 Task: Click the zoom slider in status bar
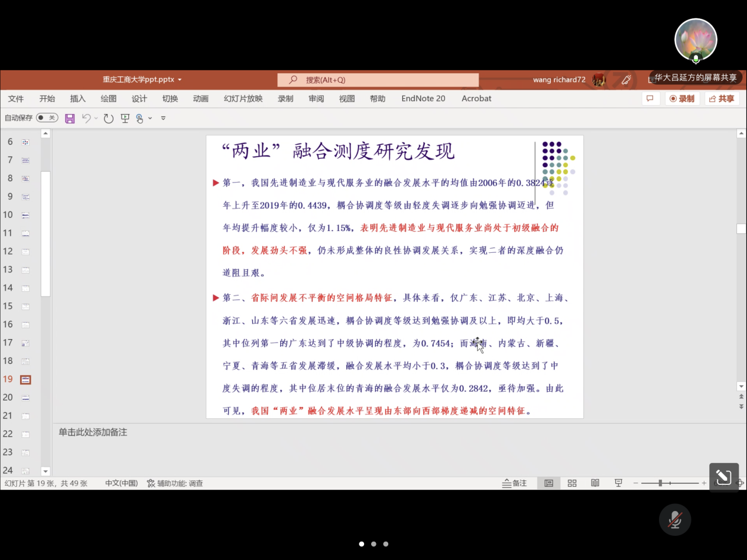[661, 483]
